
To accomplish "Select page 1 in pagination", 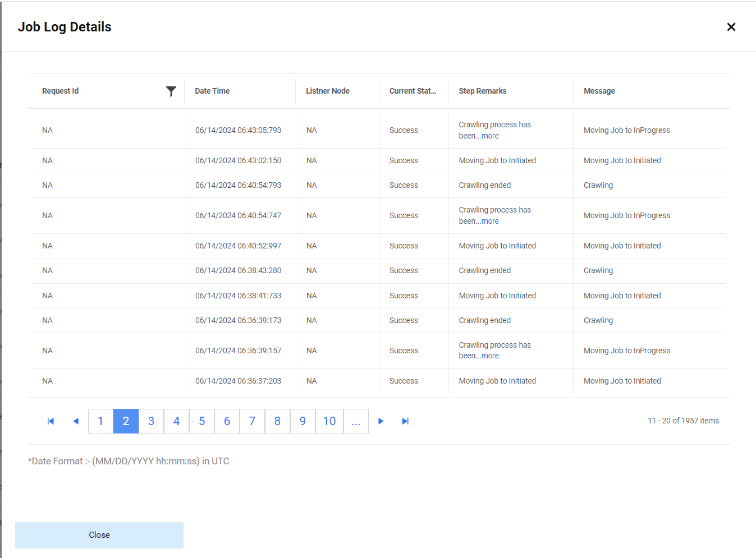I will click(100, 421).
